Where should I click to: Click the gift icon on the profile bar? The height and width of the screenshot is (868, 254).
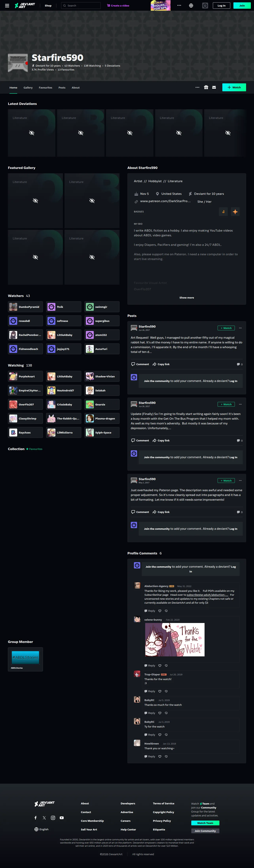206,87
